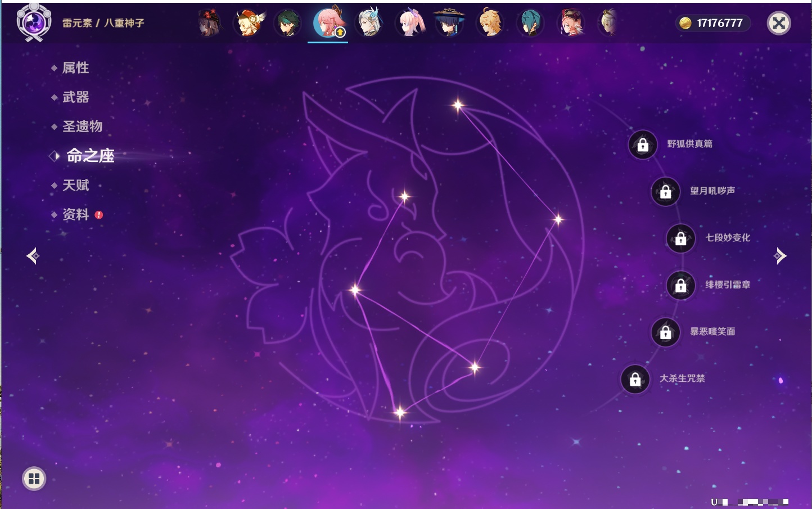Click lock icon for 大杀生咒禁

point(635,380)
